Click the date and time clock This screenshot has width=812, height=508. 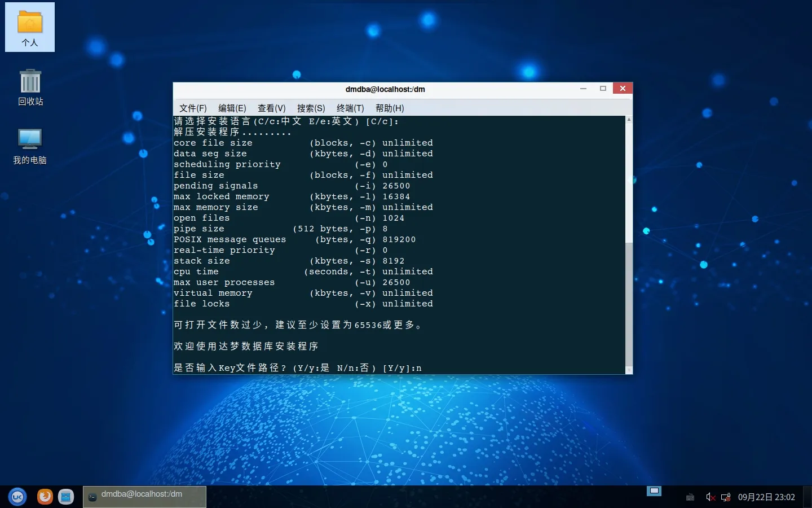[x=766, y=497]
